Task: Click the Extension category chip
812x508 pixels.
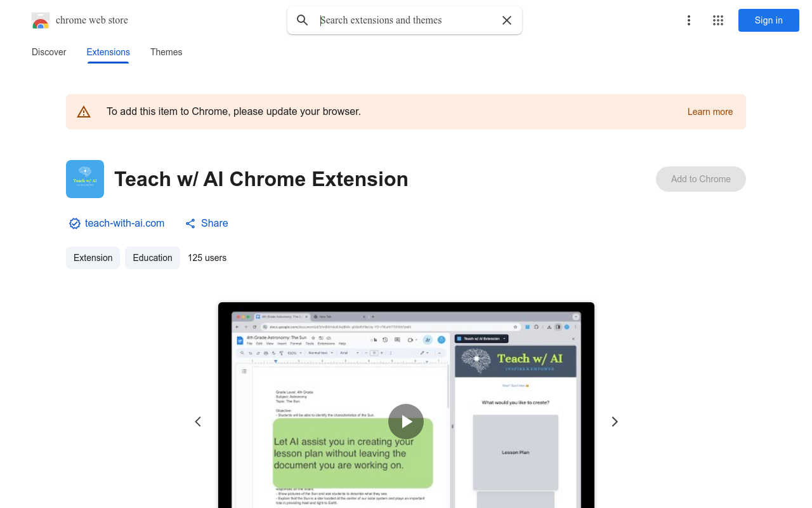Action: pos(93,258)
